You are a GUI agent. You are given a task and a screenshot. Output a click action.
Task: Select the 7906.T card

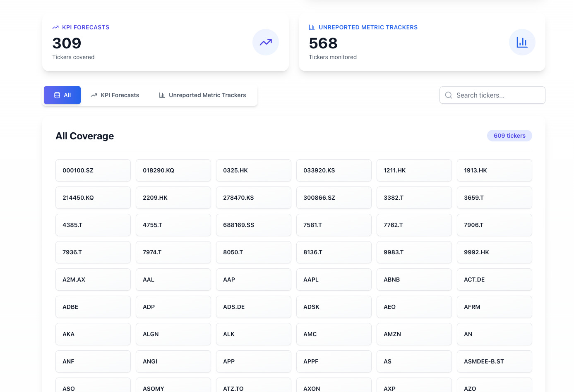[x=495, y=225]
